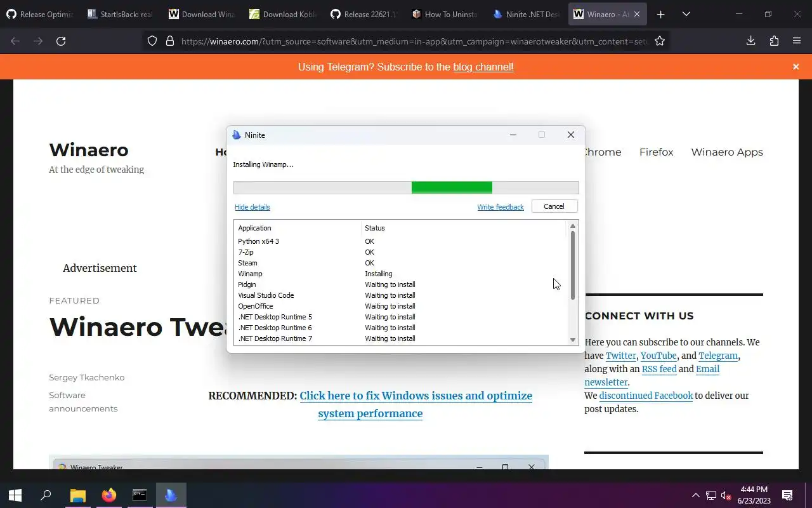Close the Winaero tab
This screenshot has width=812, height=508.
coord(638,14)
